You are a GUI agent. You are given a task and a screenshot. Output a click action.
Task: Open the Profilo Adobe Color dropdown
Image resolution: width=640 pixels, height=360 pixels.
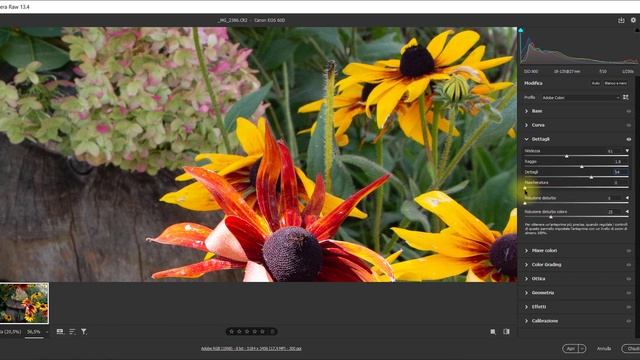[x=580, y=98]
